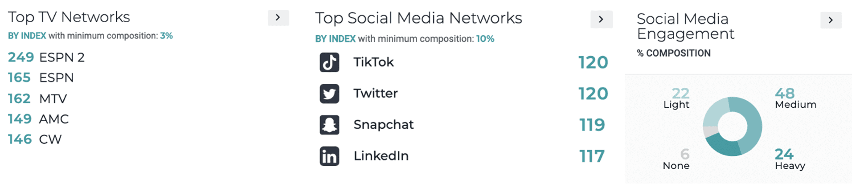
Task: Expand the Social Media Engagement arrow
Action: (x=831, y=20)
